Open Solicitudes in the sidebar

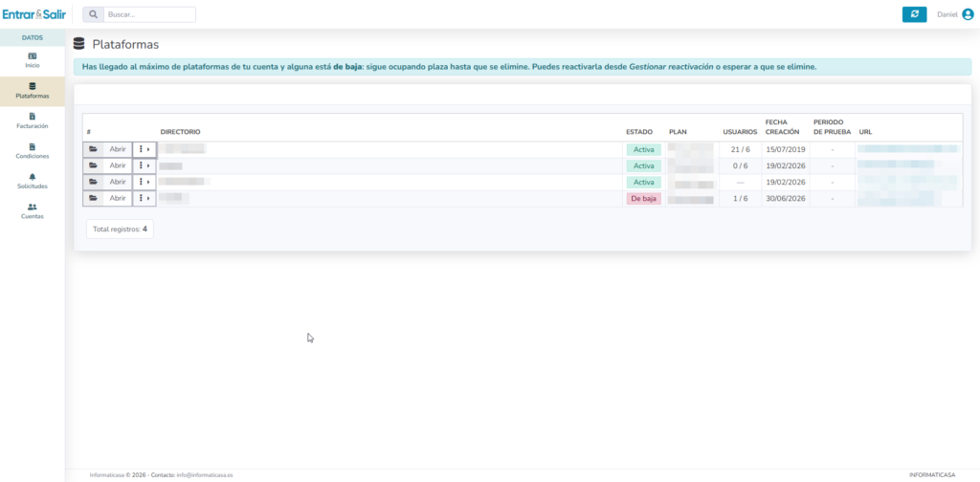(x=33, y=181)
